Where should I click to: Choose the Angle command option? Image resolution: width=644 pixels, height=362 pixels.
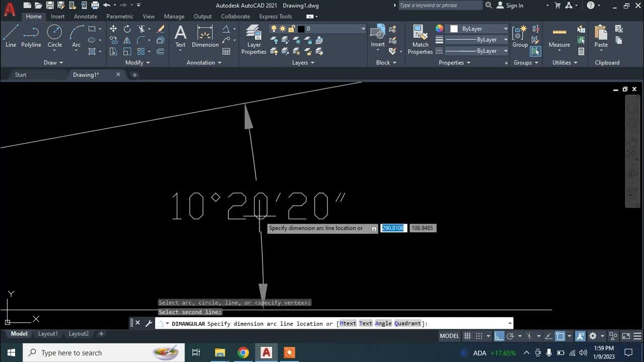point(383,324)
